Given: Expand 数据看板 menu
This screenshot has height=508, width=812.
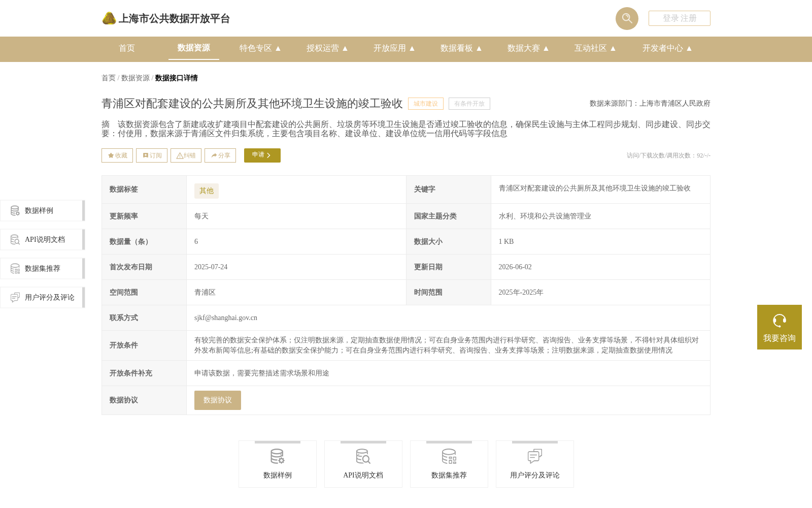Looking at the screenshot, I should 461,48.
